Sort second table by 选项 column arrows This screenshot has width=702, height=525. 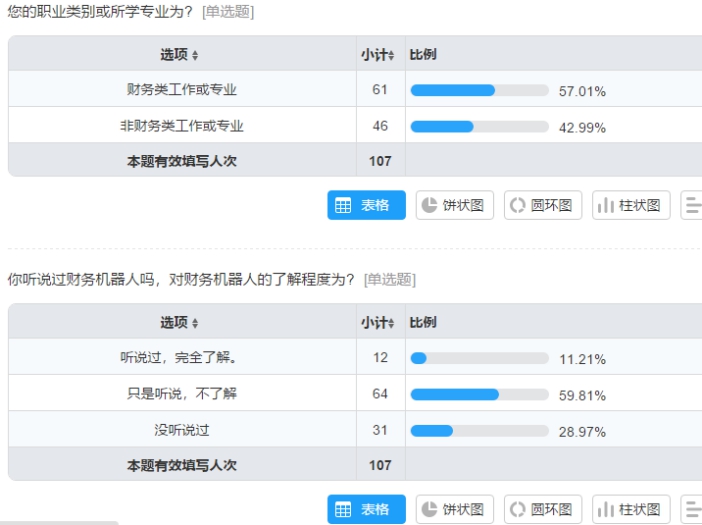point(195,323)
